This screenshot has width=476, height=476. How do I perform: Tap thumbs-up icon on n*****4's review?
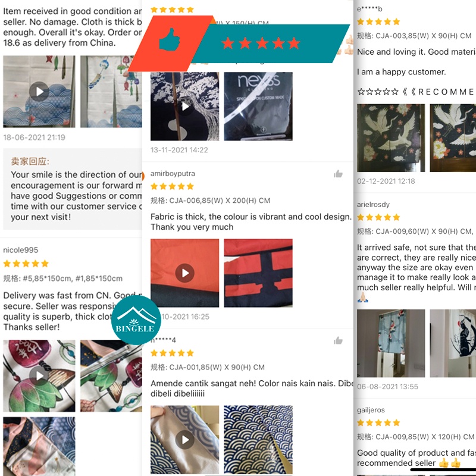point(338,340)
